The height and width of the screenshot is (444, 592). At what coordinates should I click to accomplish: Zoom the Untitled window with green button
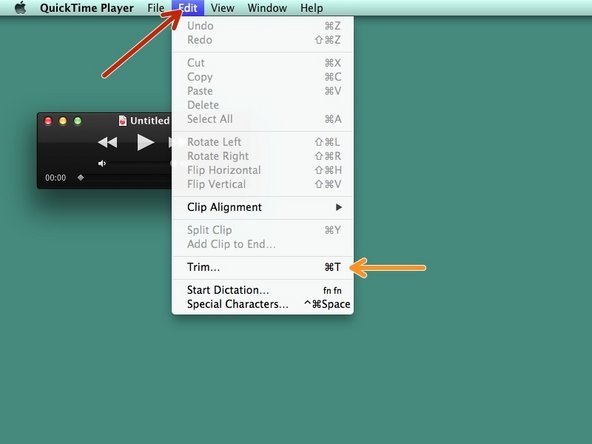tap(77, 121)
